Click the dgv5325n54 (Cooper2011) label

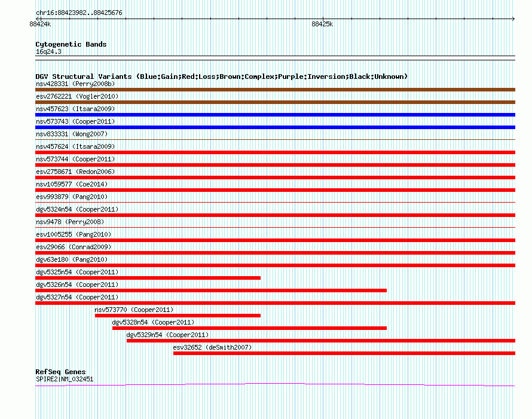tap(77, 272)
